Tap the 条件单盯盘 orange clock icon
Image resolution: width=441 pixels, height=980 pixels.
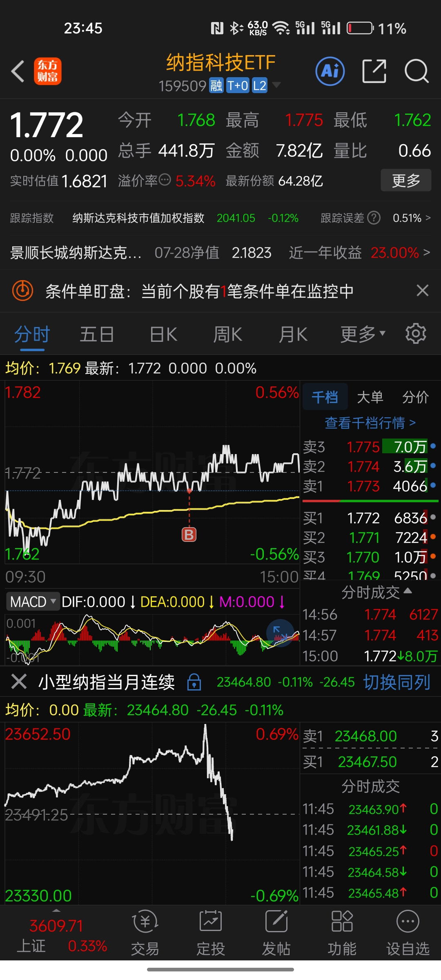tap(22, 291)
